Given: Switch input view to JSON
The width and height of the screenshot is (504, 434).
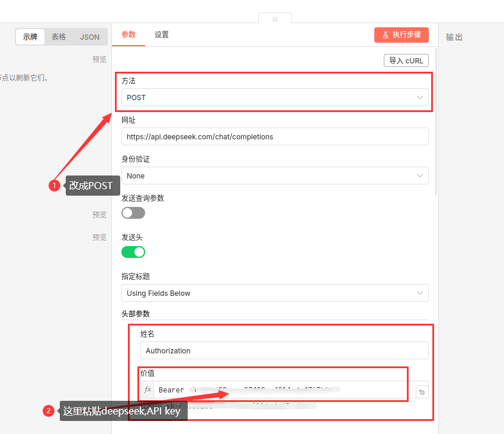Looking at the screenshot, I should point(90,37).
